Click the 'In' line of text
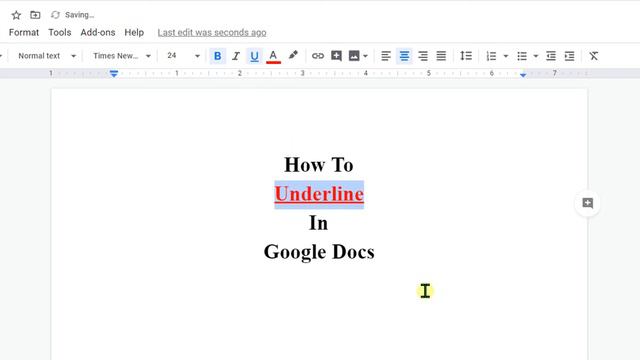This screenshot has width=640, height=360. [318, 223]
